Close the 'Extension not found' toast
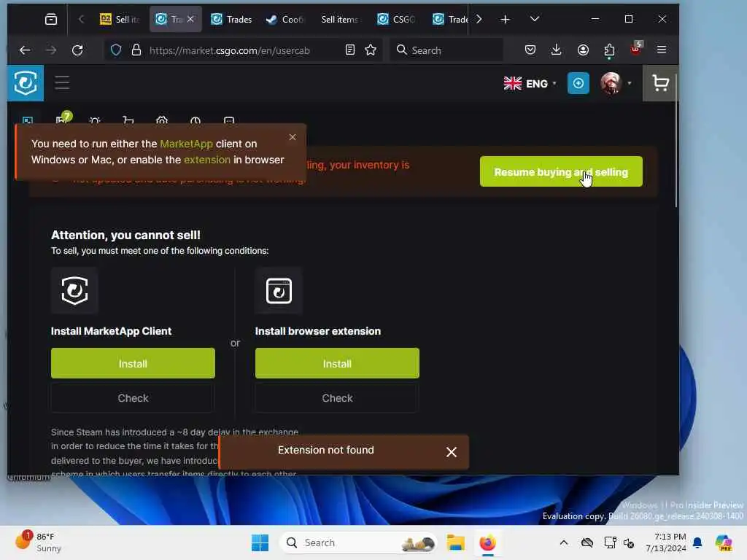This screenshot has width=747, height=560. [x=451, y=452]
